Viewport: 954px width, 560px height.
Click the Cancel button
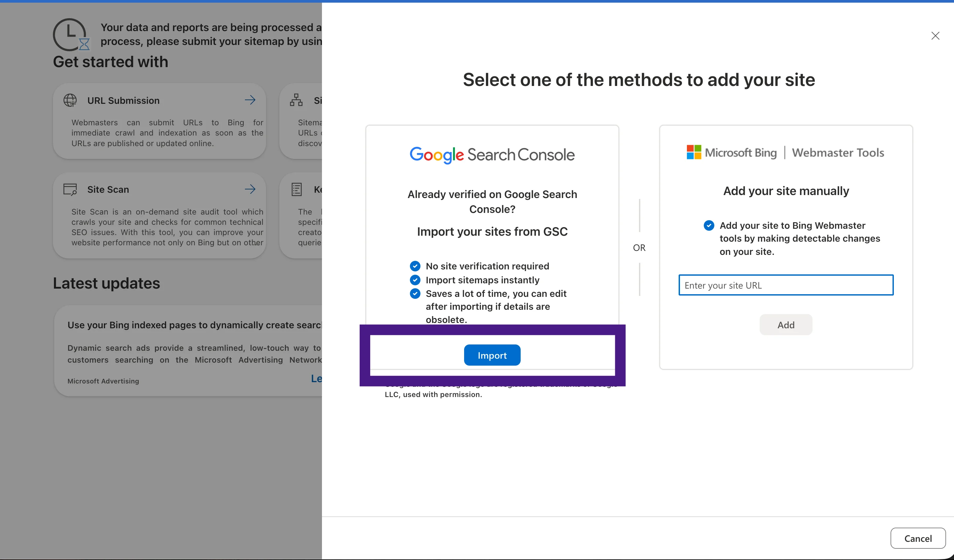(x=918, y=538)
